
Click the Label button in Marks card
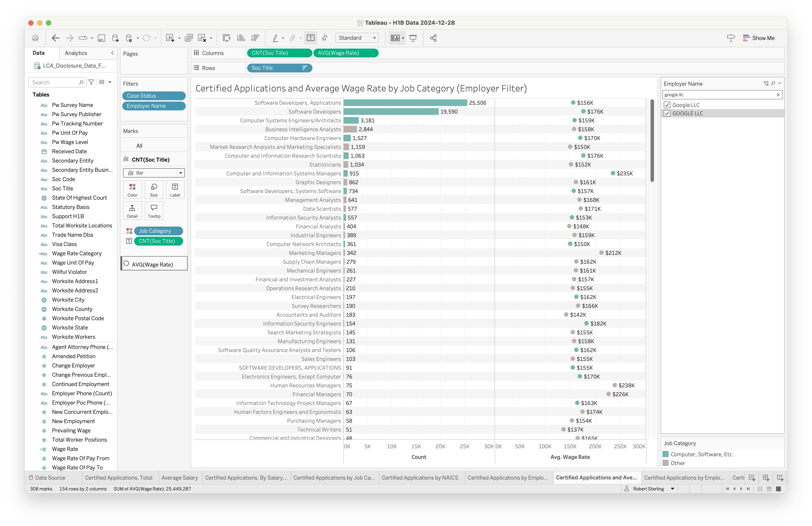[x=175, y=189]
